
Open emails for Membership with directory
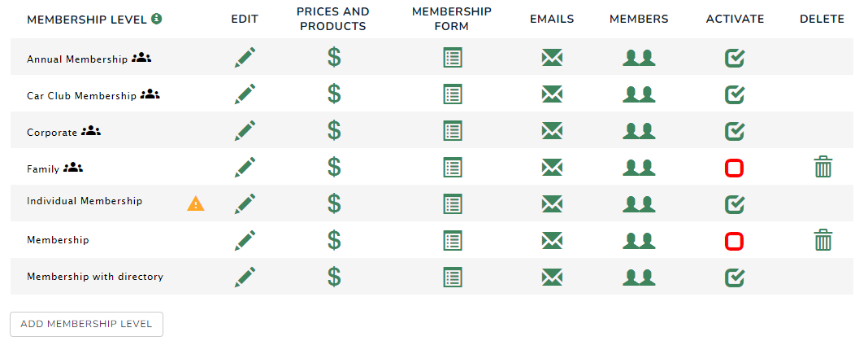[552, 278]
